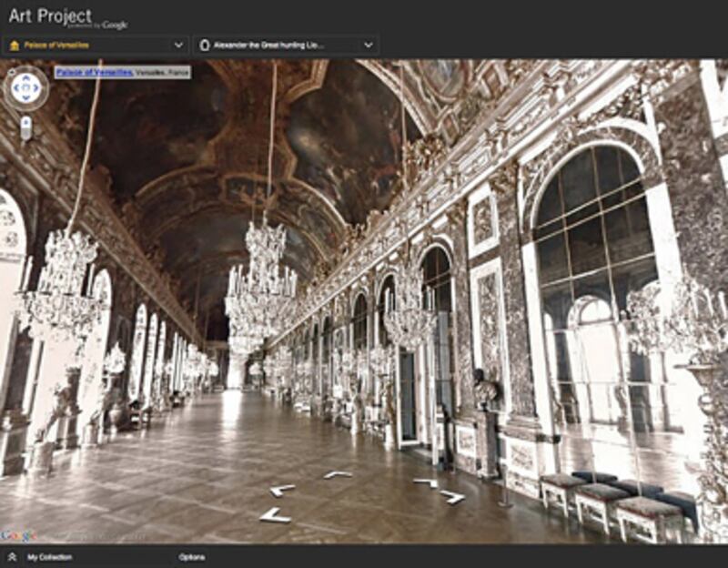Expand the Alexander the Great artwork dropdown
The width and height of the screenshot is (728, 568).
pyautogui.click(x=368, y=45)
